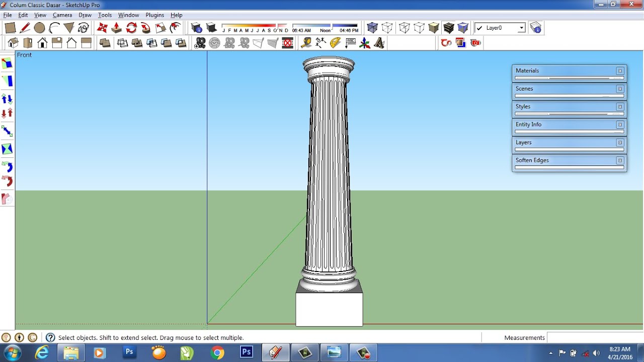Open Google Chrome from taskbar
The height and width of the screenshot is (362, 644).
click(x=217, y=353)
